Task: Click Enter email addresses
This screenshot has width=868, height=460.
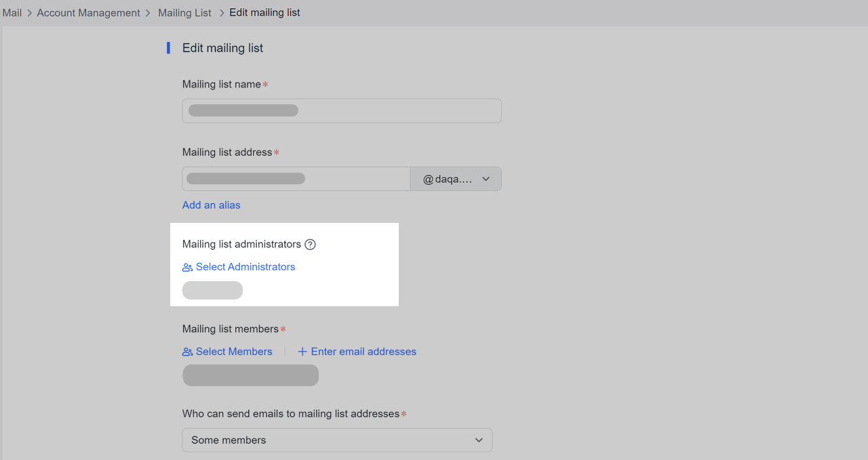Action: point(363,351)
